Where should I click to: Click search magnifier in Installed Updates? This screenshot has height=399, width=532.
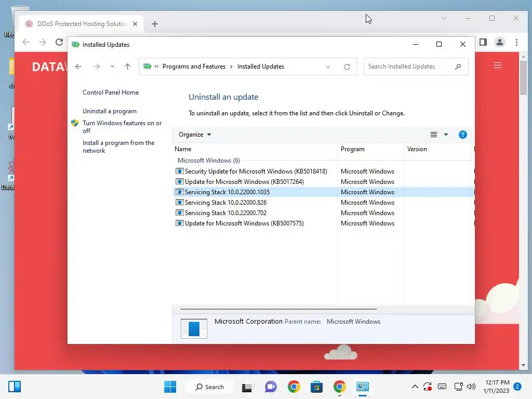[458, 66]
